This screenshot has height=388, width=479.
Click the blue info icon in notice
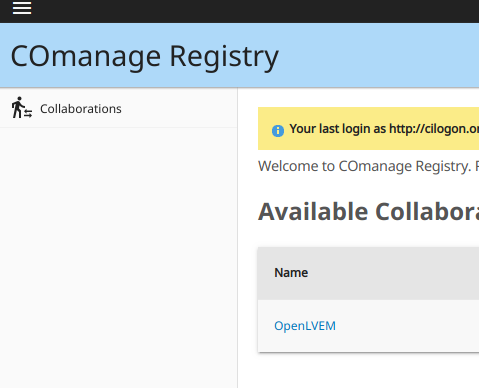tap(278, 131)
